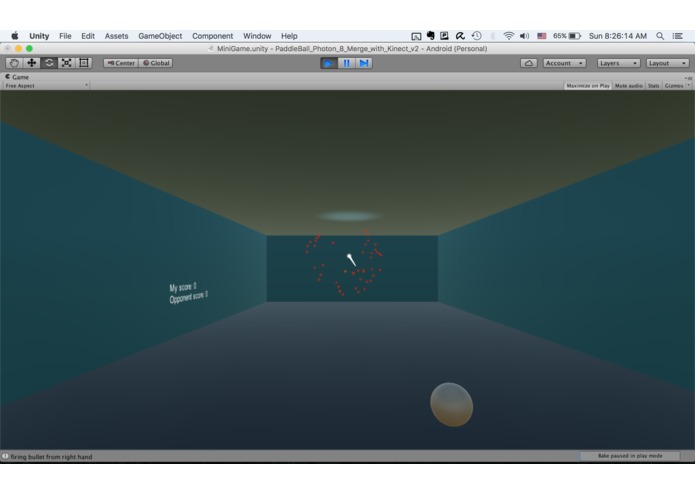Screen dimensions: 695x494
Task: Click the console info icon in status bar
Action: click(5, 456)
